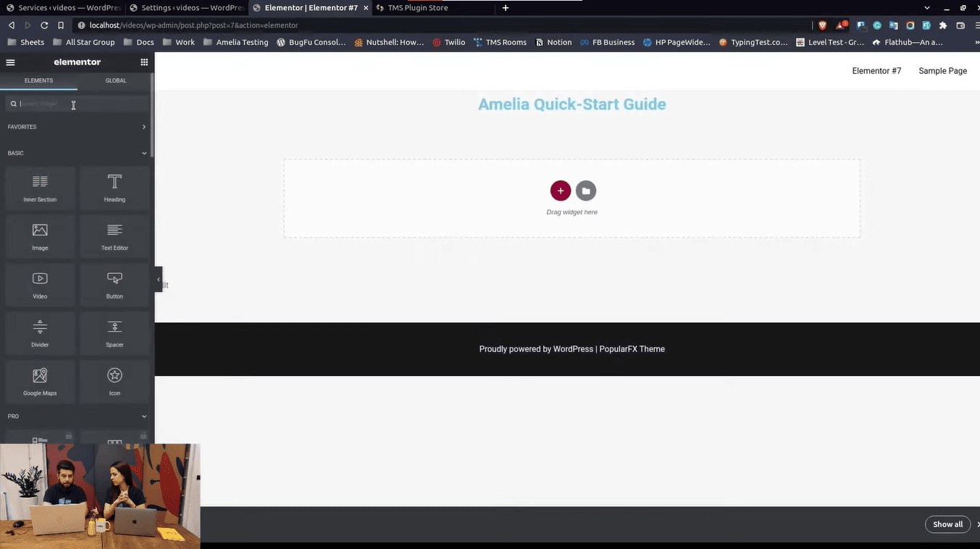
Task: Switch to the Global tab
Action: pyautogui.click(x=116, y=80)
